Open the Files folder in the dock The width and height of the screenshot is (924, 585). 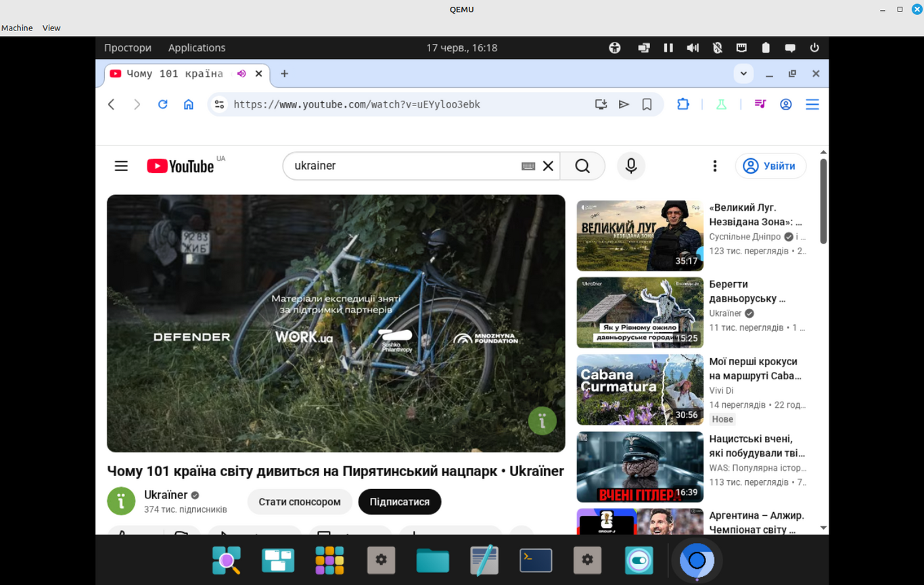pos(433,560)
